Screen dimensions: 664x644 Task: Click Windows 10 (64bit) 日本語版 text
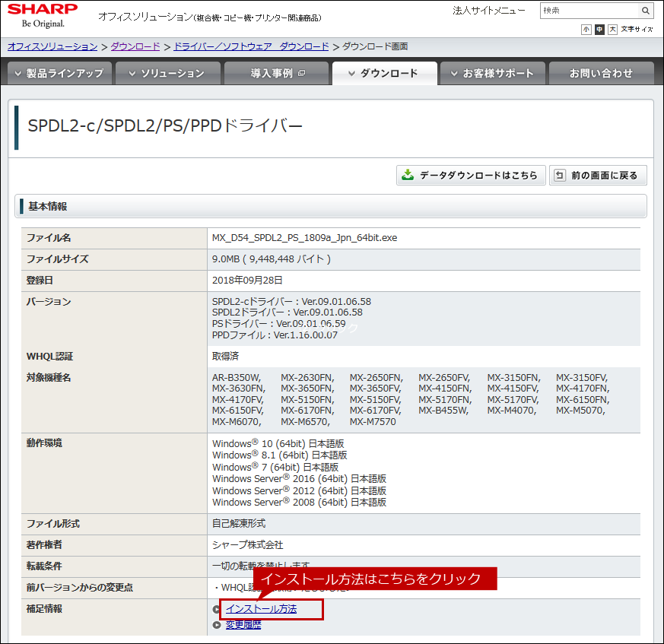(278, 444)
